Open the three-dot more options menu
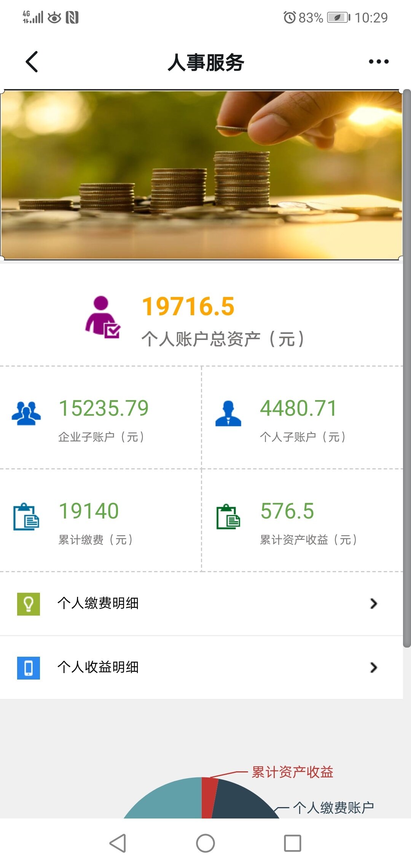411x868 pixels. click(x=379, y=62)
